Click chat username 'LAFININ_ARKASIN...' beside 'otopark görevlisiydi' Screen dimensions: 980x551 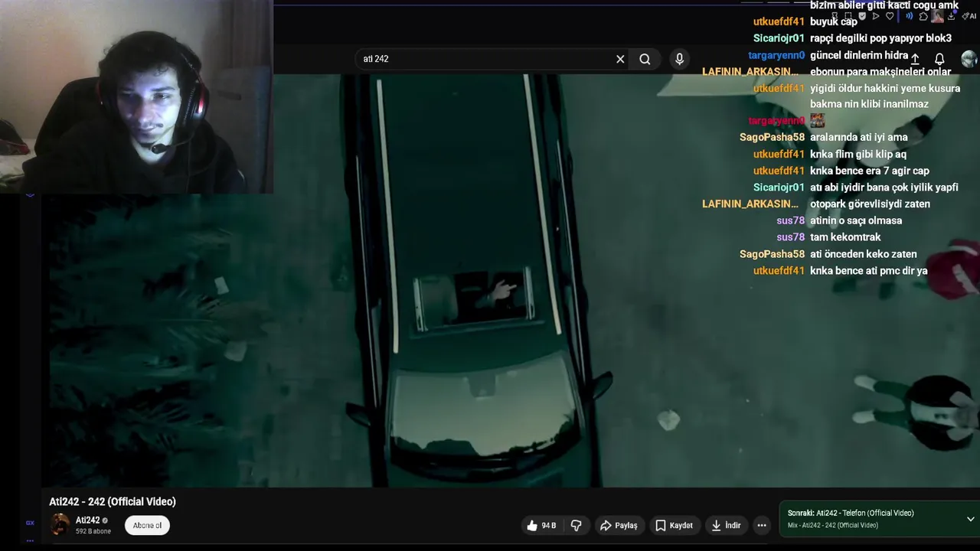click(x=750, y=204)
